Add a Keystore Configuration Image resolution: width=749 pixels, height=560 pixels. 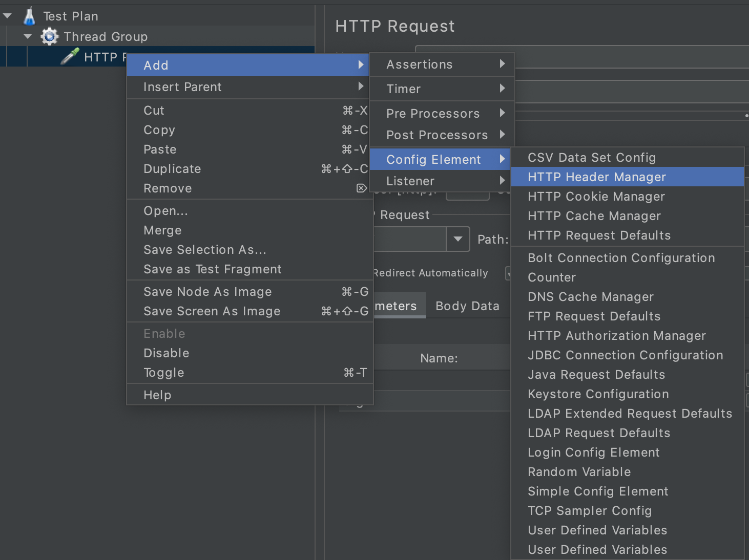pyautogui.click(x=628, y=394)
